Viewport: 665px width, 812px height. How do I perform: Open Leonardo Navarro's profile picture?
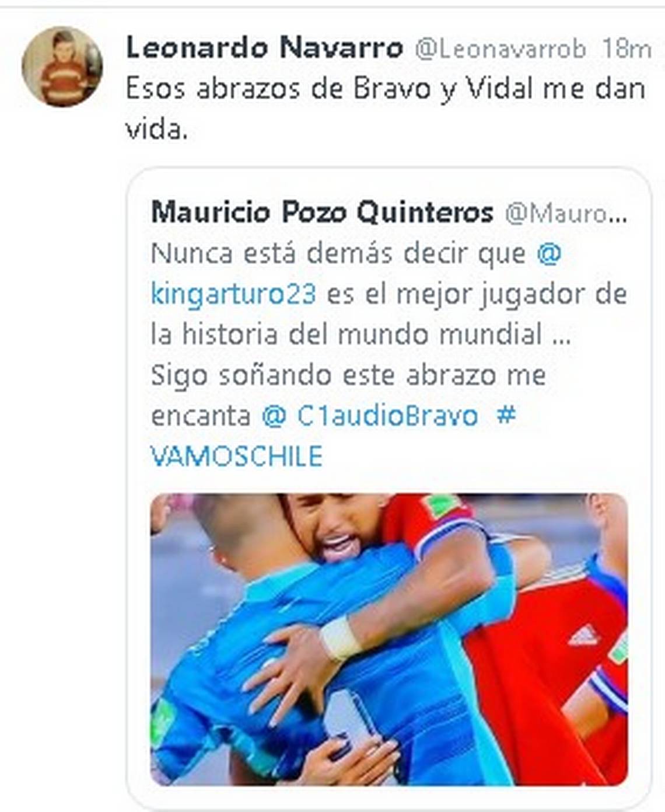coord(62,66)
